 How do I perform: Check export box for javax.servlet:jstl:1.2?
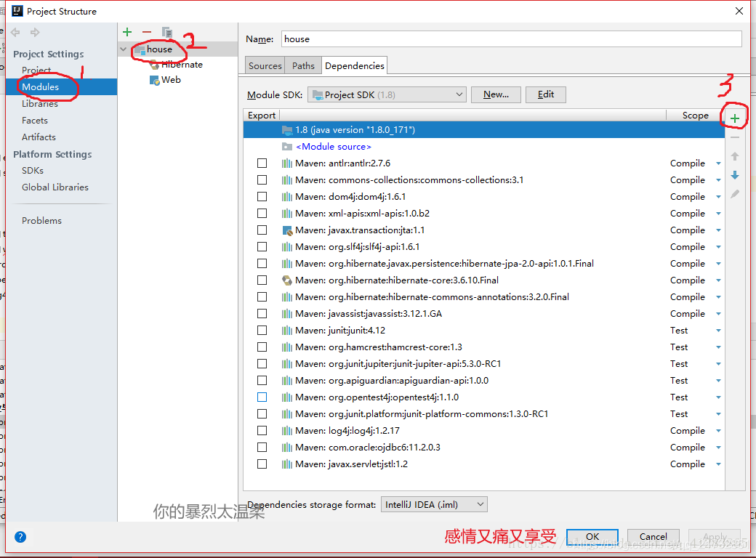click(262, 464)
